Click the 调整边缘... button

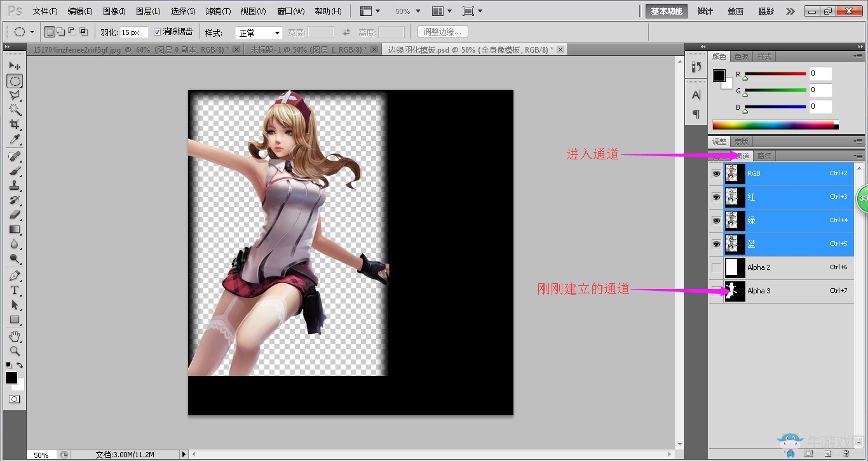pyautogui.click(x=444, y=32)
